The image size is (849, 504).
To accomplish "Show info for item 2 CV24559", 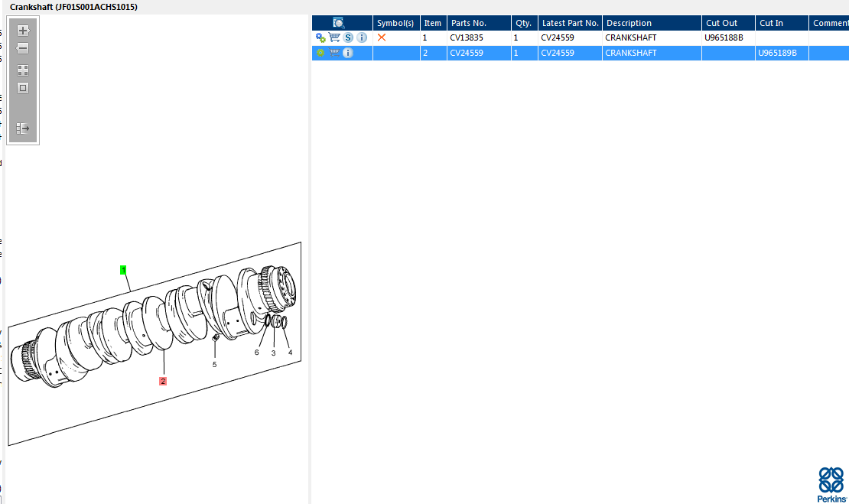I will click(x=348, y=53).
